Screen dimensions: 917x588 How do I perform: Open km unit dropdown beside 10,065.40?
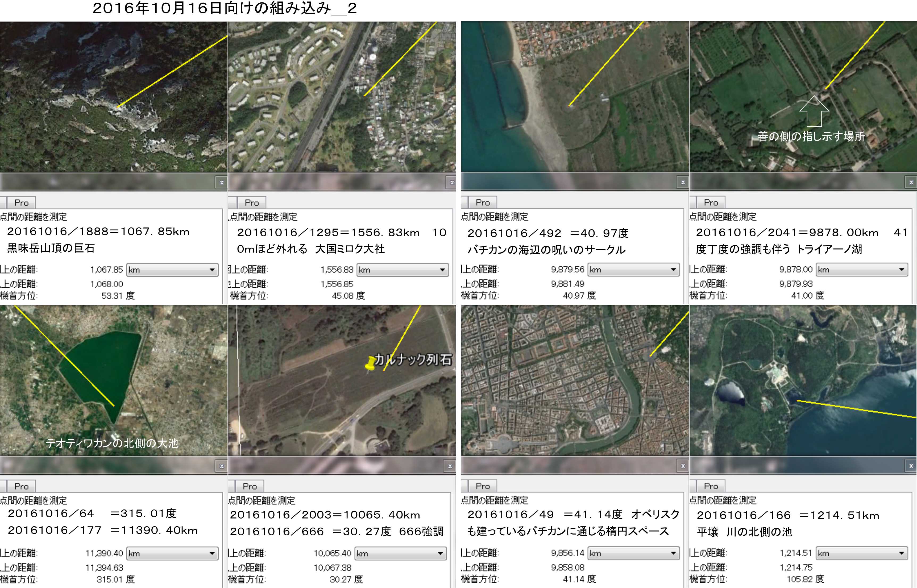400,553
